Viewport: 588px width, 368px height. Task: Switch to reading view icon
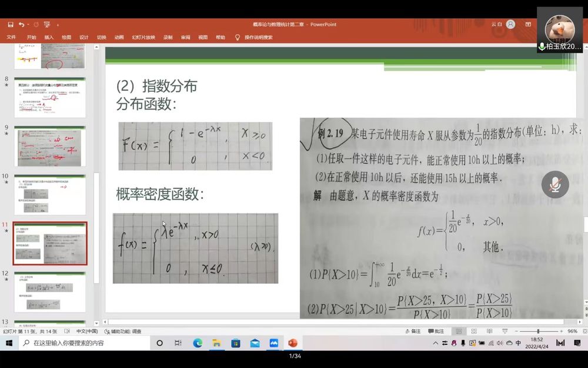tap(489, 331)
